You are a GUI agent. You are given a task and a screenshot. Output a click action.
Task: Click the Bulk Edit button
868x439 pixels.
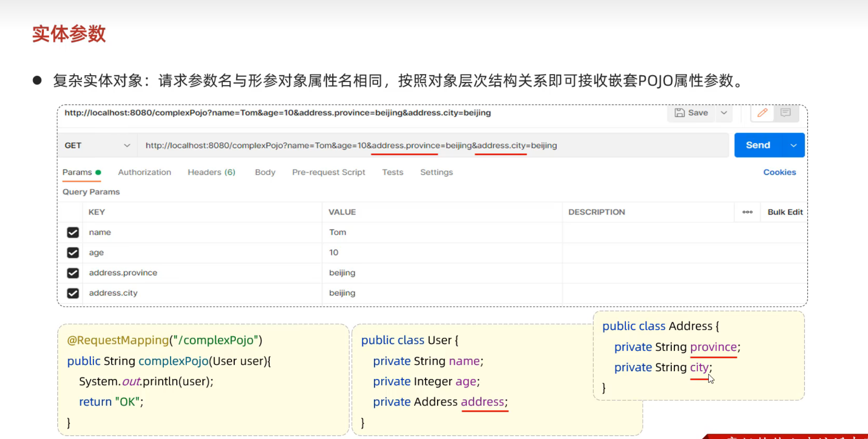785,212
